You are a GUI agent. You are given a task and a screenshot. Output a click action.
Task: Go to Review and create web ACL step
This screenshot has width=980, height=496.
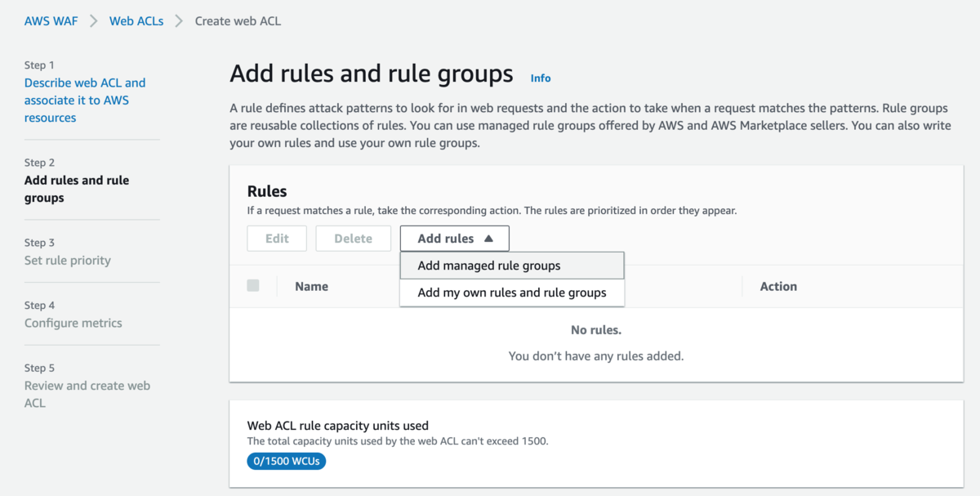[x=87, y=394]
